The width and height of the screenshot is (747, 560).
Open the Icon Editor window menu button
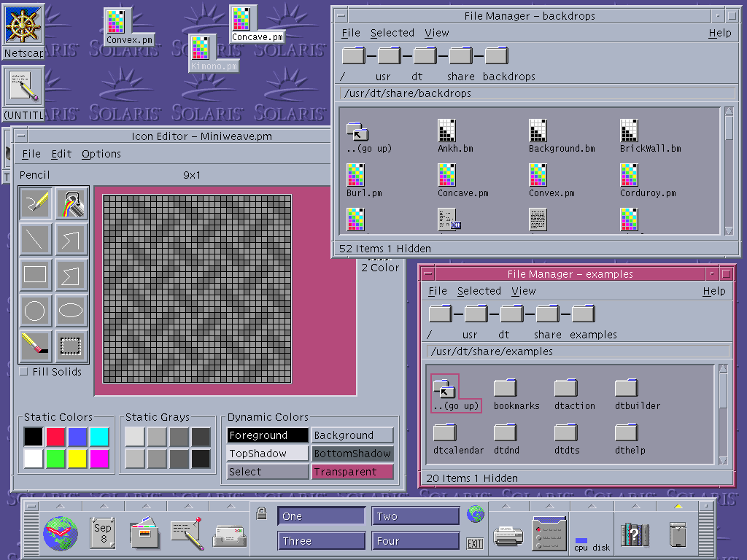click(x=20, y=136)
